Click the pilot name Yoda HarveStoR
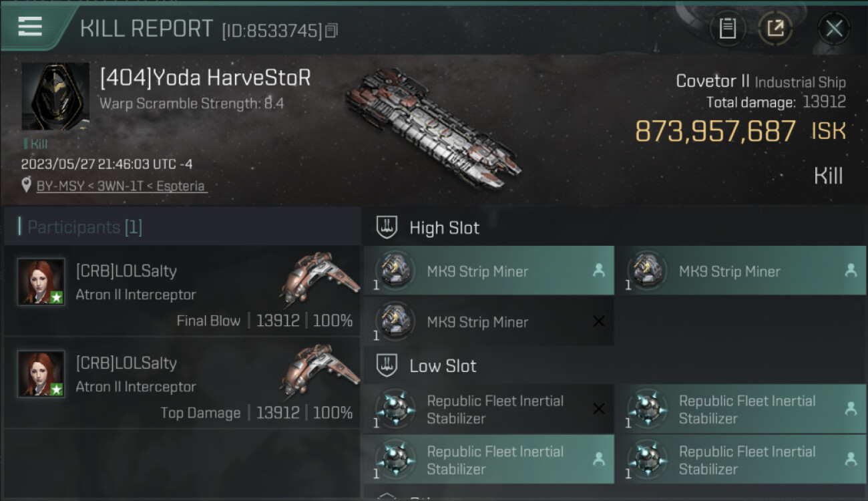Viewport: 868px width, 501px height. [x=206, y=78]
